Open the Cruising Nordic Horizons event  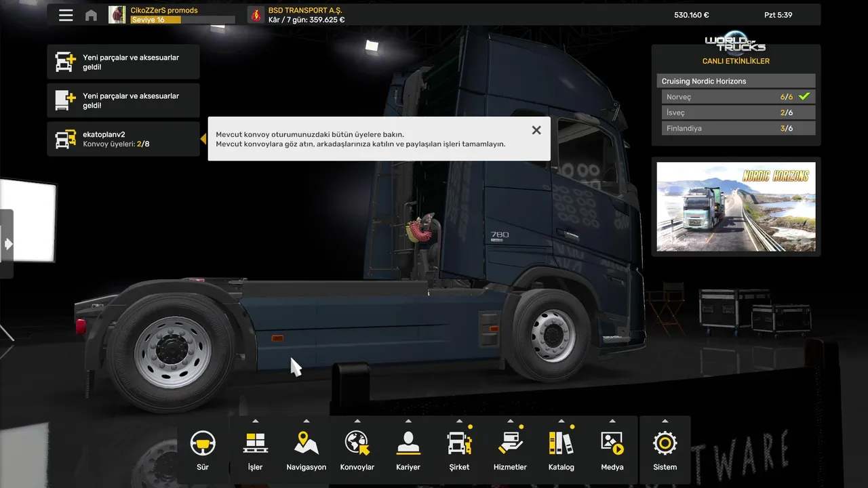tap(736, 81)
